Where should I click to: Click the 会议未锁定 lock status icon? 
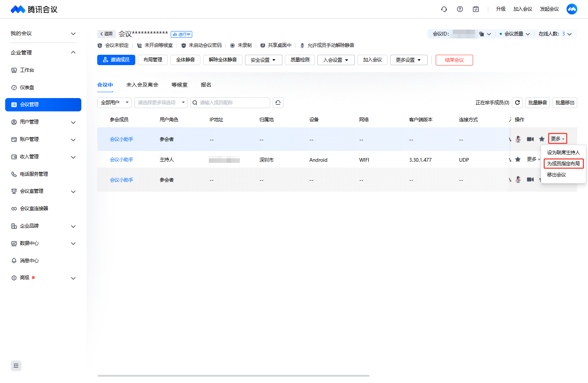(x=100, y=46)
